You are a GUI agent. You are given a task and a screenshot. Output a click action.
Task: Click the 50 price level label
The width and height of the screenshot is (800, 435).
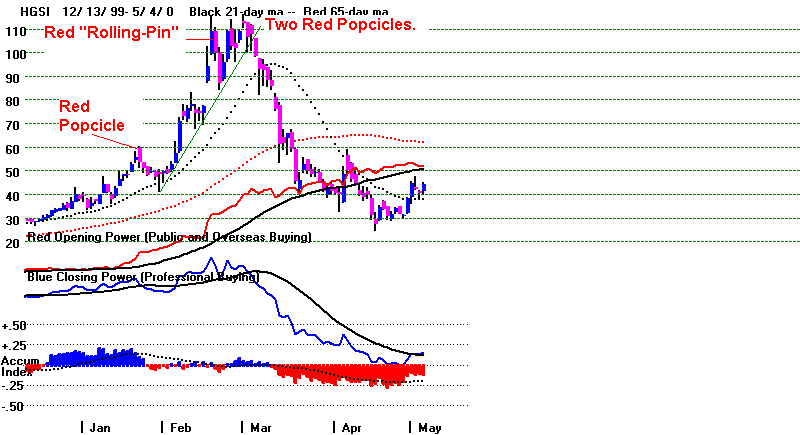[x=13, y=172]
